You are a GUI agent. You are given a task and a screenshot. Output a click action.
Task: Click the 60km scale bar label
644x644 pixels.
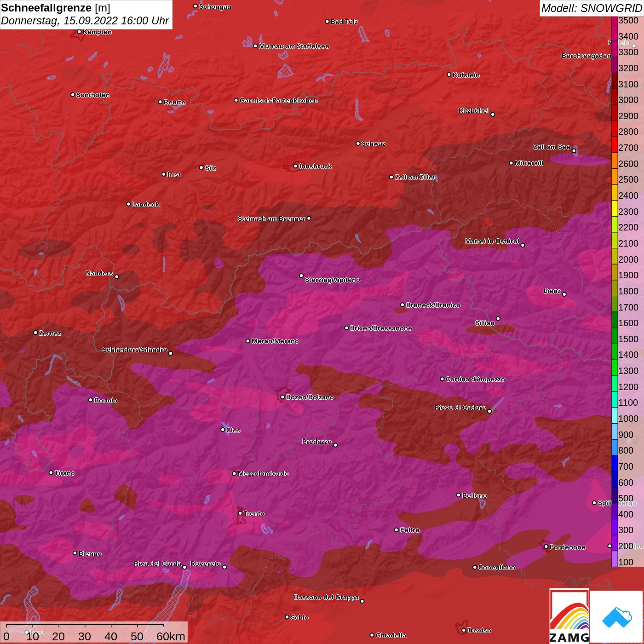(x=171, y=636)
